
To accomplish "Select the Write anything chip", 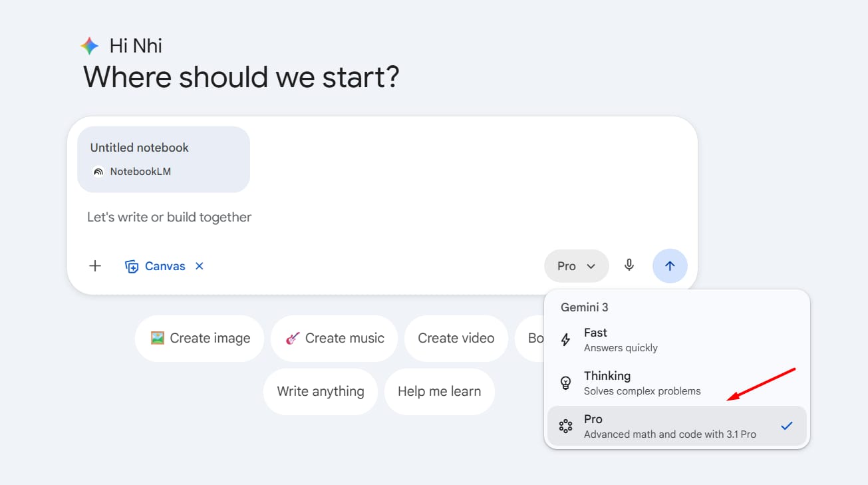I will 320,391.
